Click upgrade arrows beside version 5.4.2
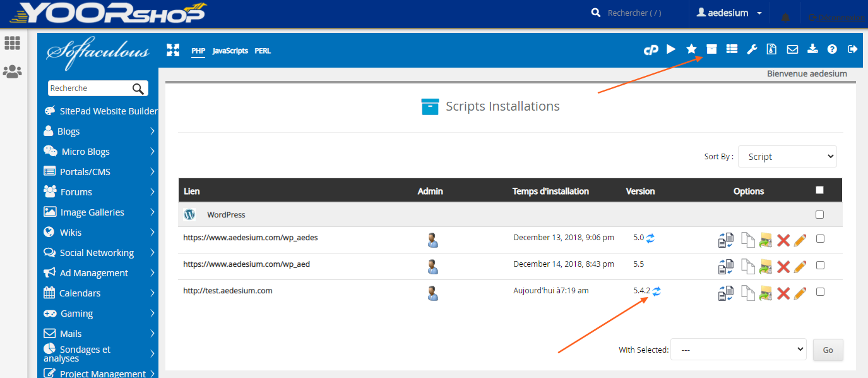The height and width of the screenshot is (378, 868). 657,291
